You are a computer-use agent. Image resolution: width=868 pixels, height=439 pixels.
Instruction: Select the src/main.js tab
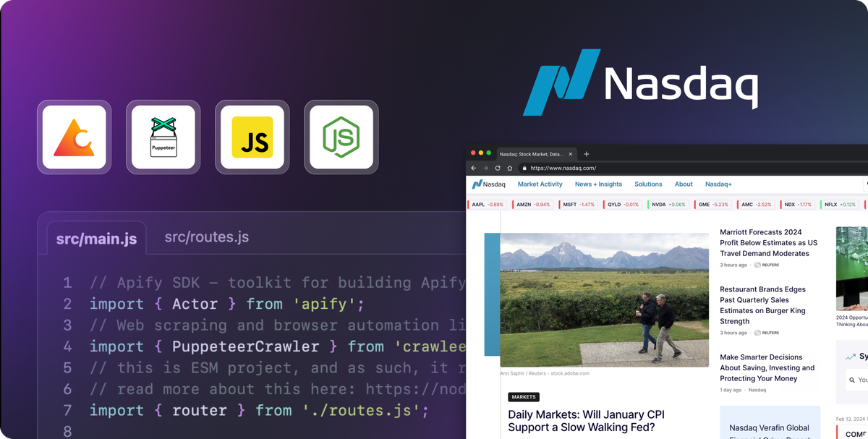[x=95, y=237]
